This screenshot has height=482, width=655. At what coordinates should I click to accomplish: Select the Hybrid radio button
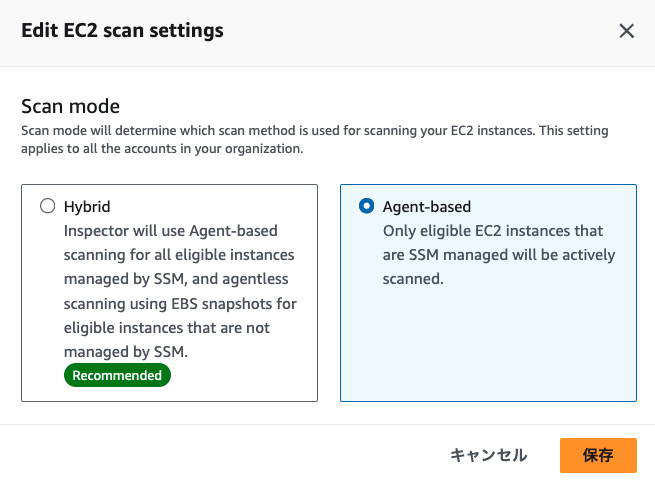(x=48, y=207)
